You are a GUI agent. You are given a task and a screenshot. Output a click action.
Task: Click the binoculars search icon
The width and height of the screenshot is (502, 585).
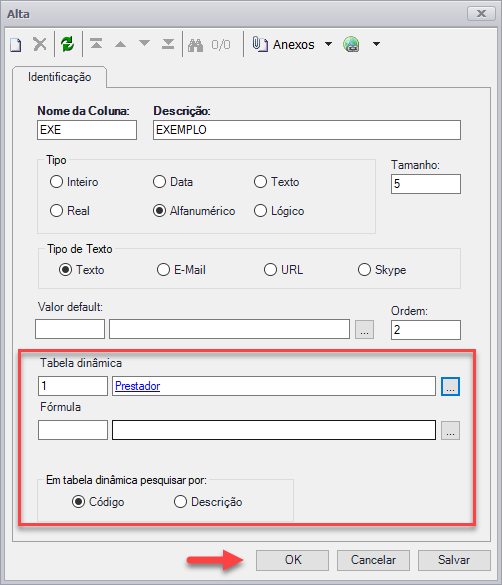pos(195,45)
